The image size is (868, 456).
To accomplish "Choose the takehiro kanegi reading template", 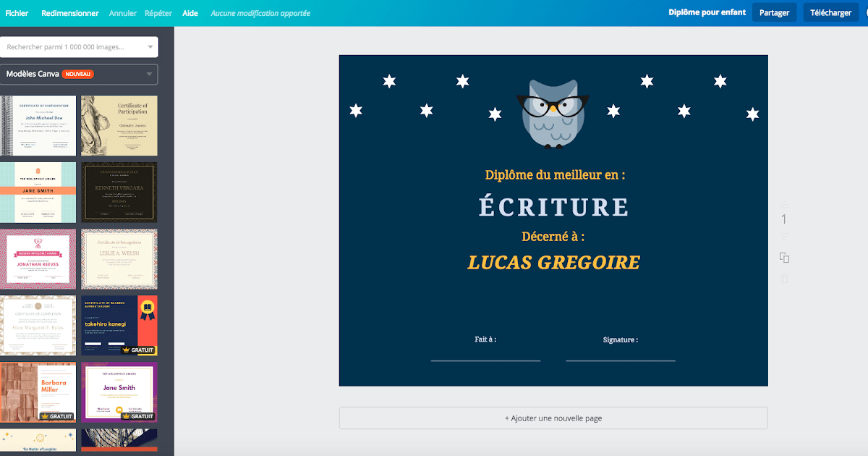I will pos(119,326).
